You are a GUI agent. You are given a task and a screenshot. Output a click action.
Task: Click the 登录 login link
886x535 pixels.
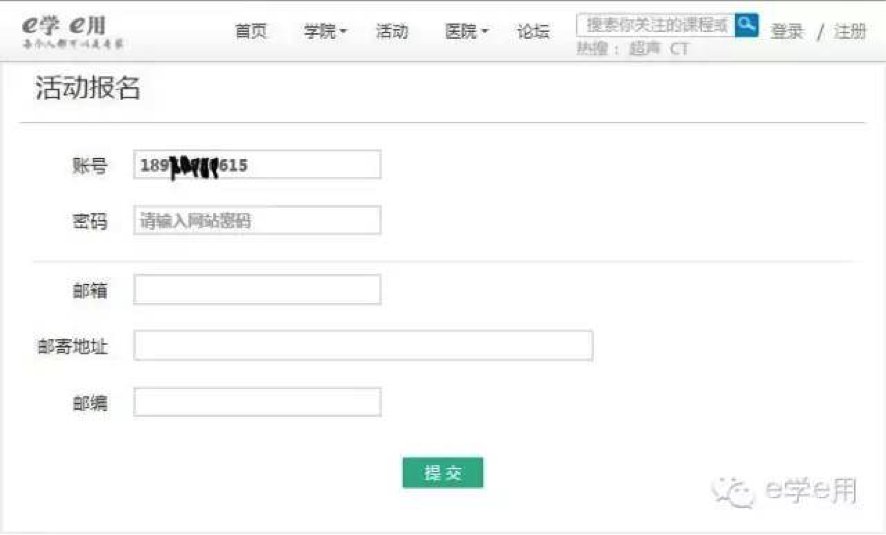[787, 31]
